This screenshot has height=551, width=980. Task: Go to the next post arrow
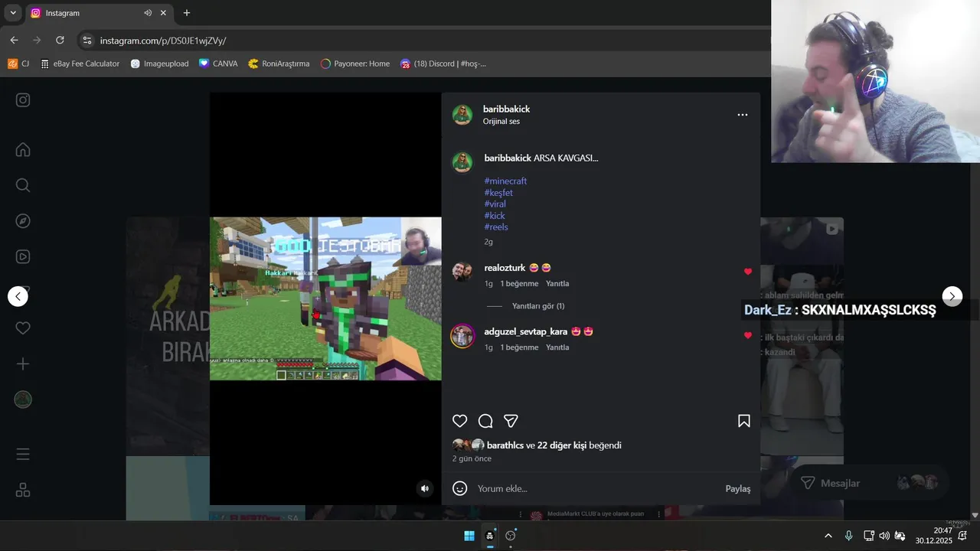pyautogui.click(x=952, y=296)
